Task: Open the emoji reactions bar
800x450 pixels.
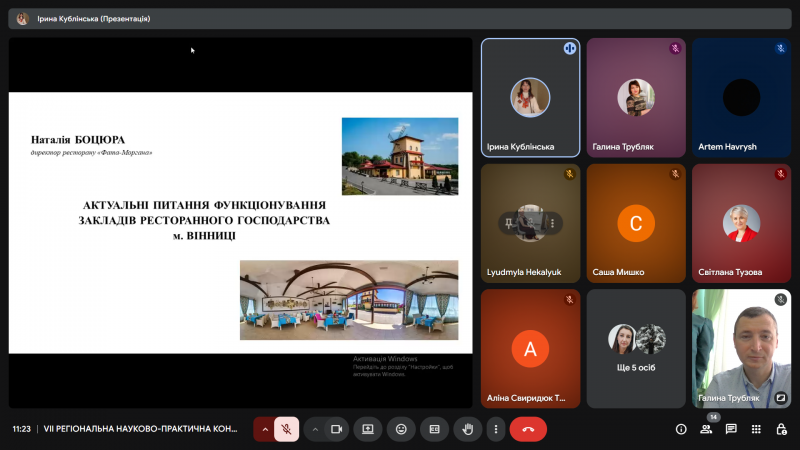Action: click(401, 429)
